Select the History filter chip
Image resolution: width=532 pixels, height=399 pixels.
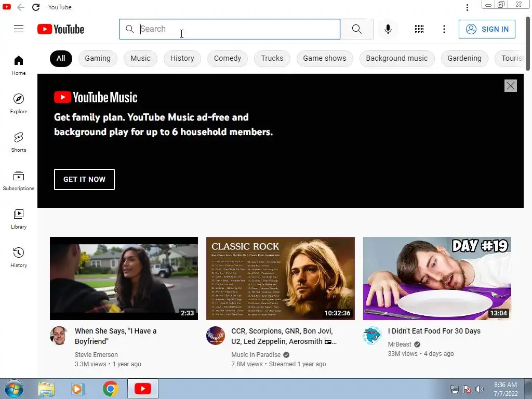(182, 58)
